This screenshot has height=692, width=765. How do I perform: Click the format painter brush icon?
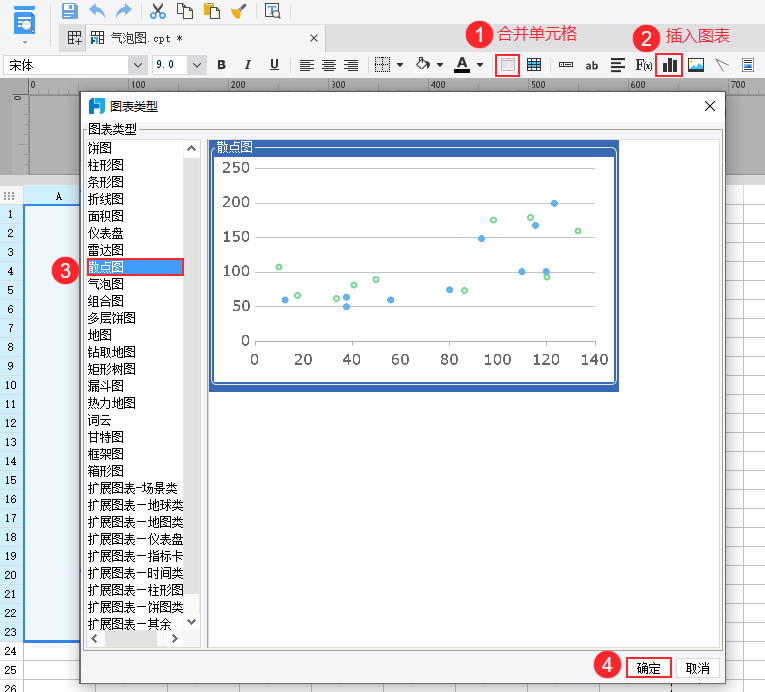pos(238,11)
